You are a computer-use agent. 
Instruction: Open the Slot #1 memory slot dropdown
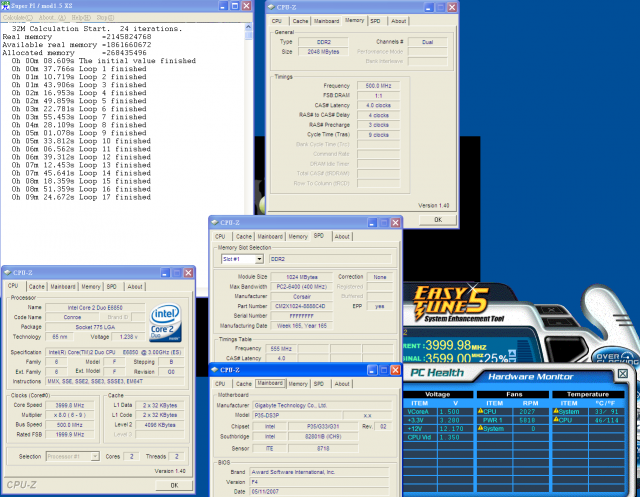click(x=259, y=259)
